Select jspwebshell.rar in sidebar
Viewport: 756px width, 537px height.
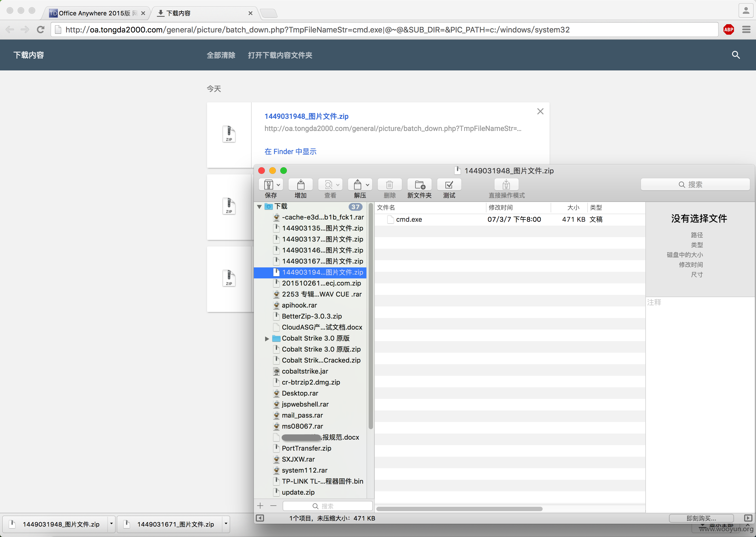[310, 404]
